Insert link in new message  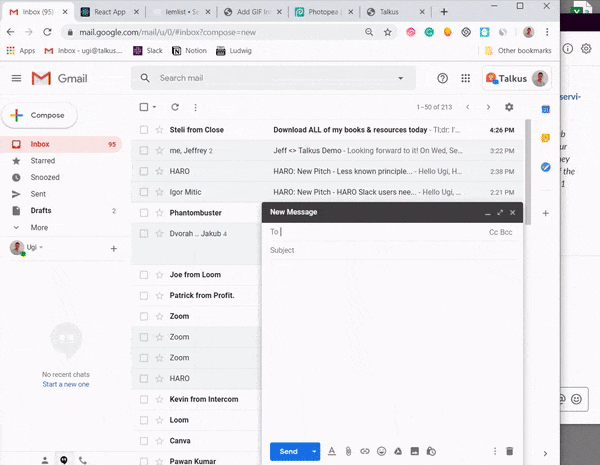pyautogui.click(x=365, y=452)
